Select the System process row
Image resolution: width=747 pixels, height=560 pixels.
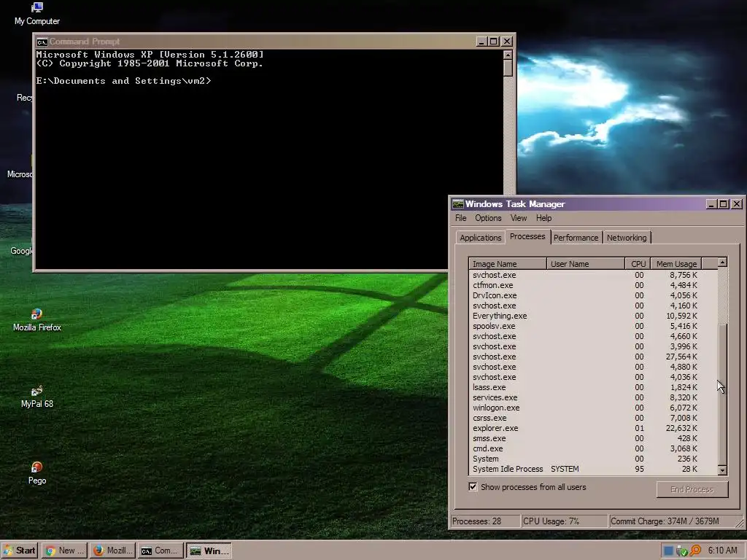tap(592, 459)
